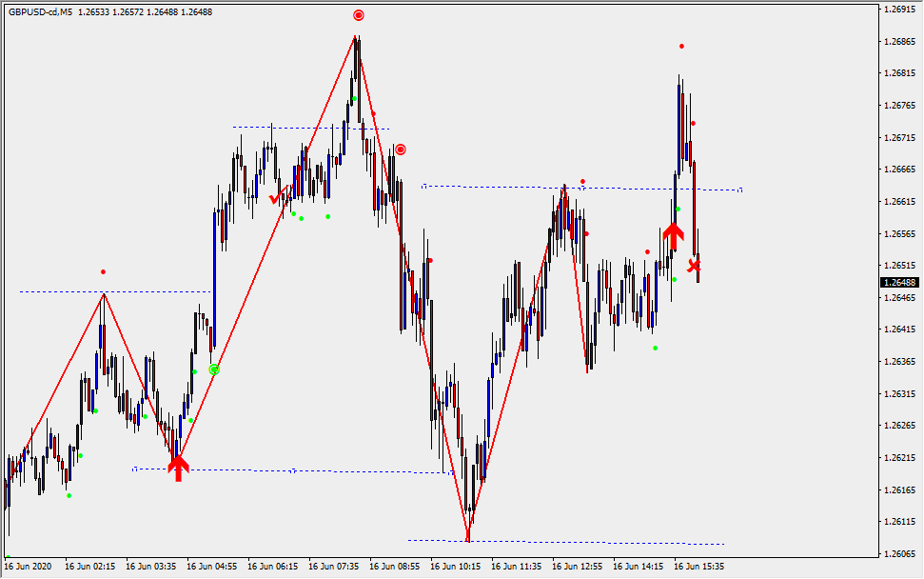Click the 16 Jun 10:15 time axis label
The height and width of the screenshot is (579, 924).
coord(459,566)
